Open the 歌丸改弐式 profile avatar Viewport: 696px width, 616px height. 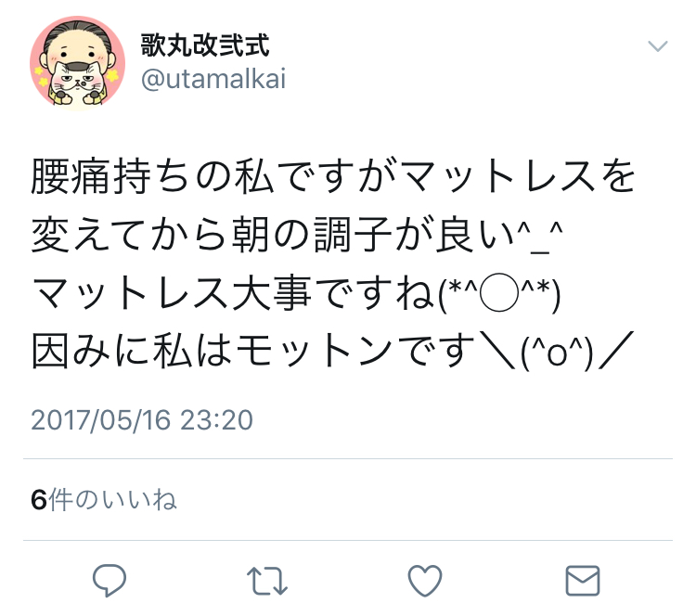tap(78, 63)
